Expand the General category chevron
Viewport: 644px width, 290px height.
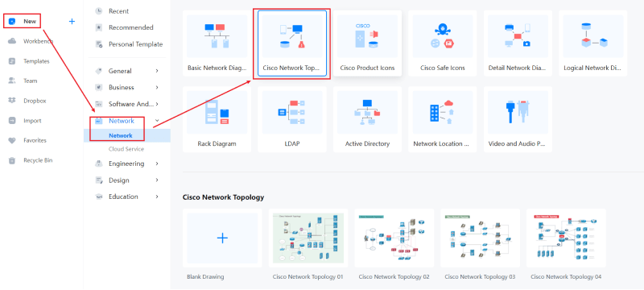pos(157,71)
